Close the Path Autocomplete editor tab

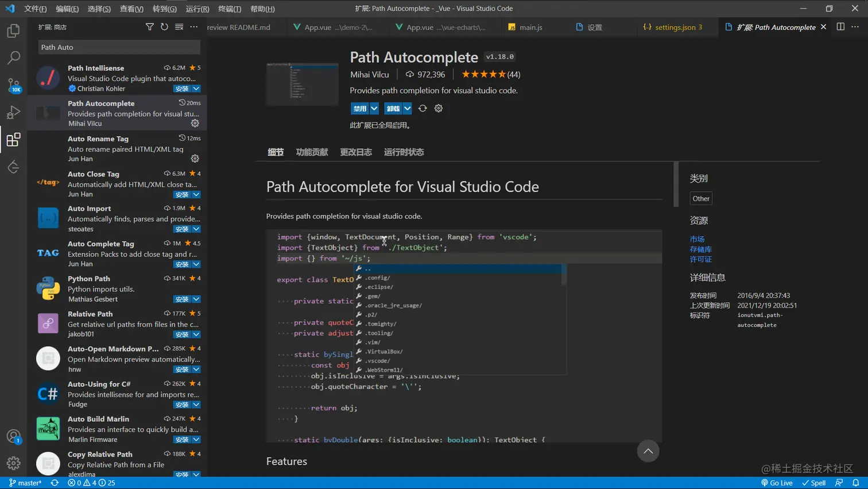(823, 27)
